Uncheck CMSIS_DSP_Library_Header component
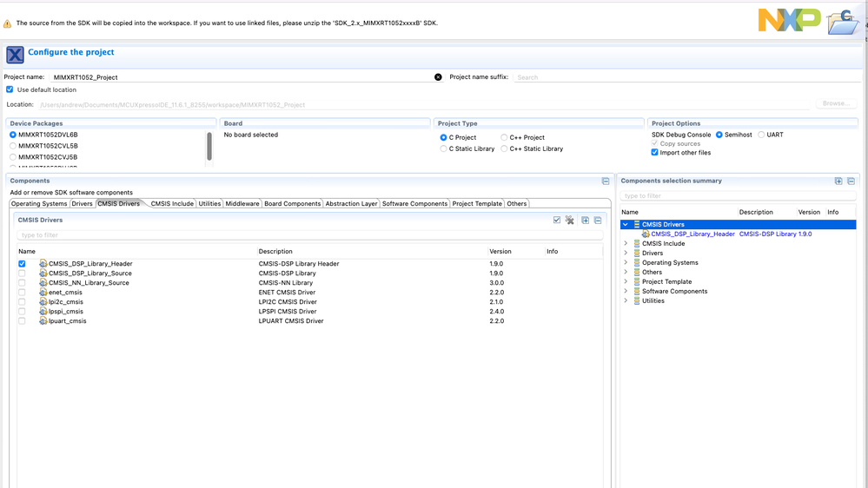The height and width of the screenshot is (488, 868). 22,263
